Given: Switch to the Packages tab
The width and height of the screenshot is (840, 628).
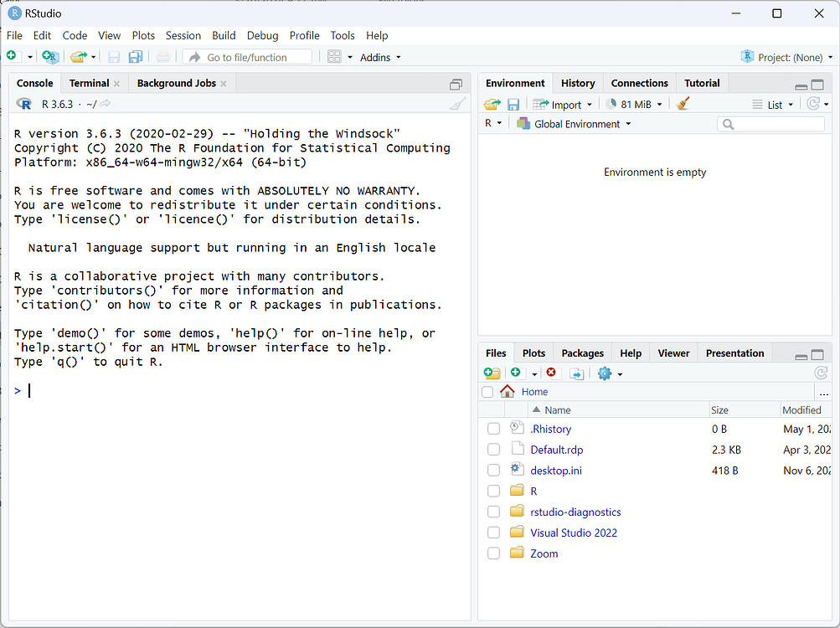Looking at the screenshot, I should (x=582, y=353).
